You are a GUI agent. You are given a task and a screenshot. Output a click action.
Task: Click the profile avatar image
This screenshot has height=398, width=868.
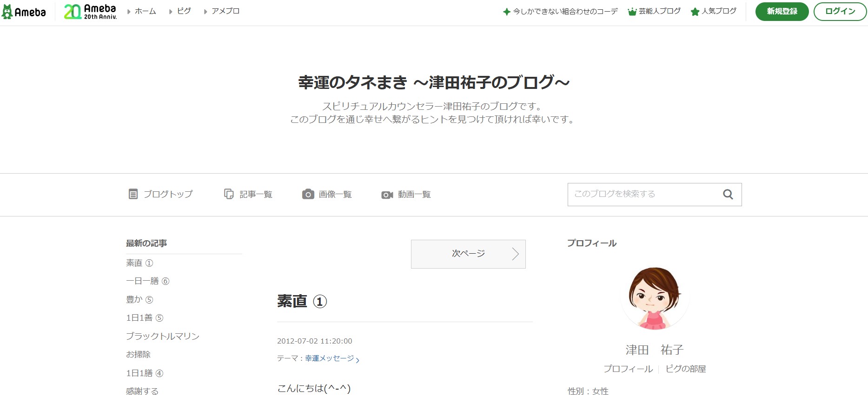point(654,298)
